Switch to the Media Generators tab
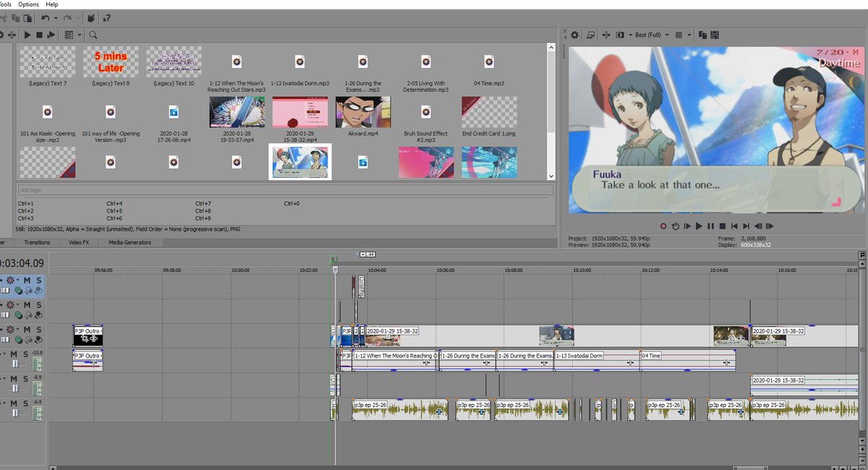 (x=130, y=242)
